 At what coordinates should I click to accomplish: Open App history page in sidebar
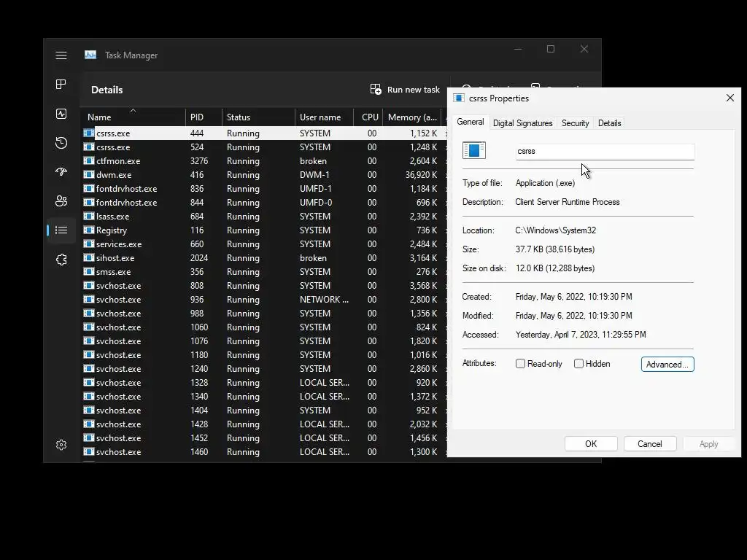tap(61, 143)
